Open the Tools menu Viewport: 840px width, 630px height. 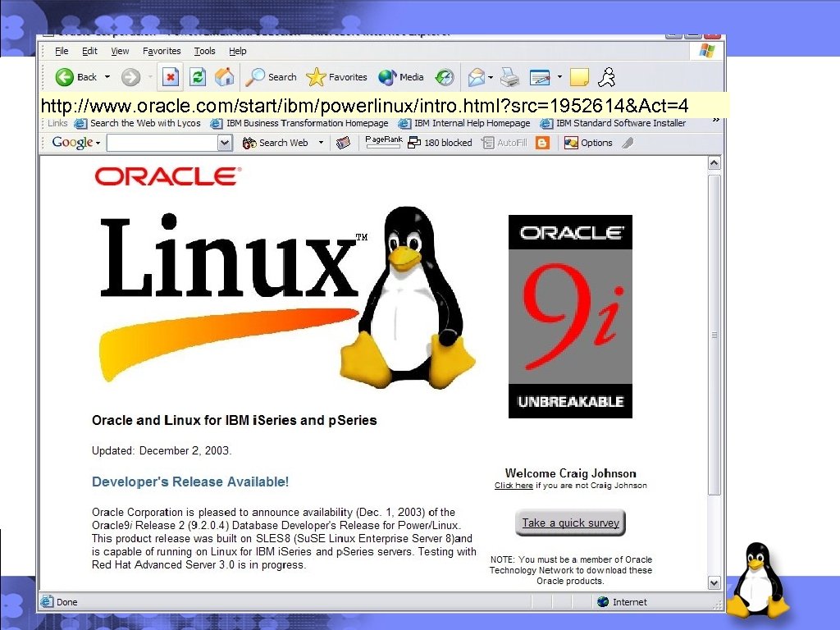tap(204, 51)
